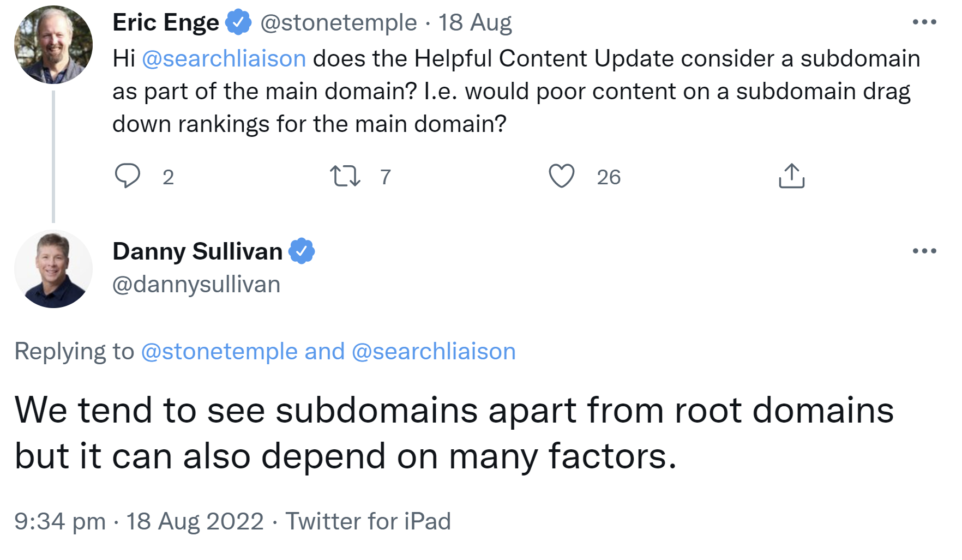Click the retweet icon showing 7 retweets
Image resolution: width=962 pixels, height=560 pixels.
(345, 176)
